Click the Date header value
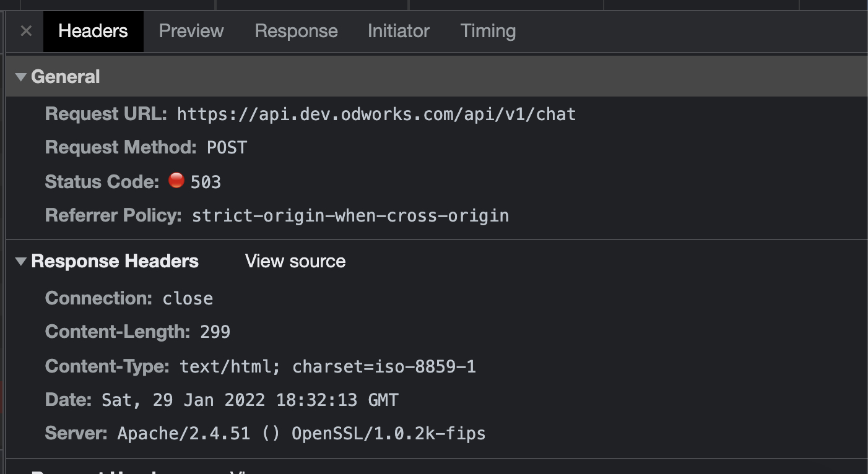 [x=250, y=400]
